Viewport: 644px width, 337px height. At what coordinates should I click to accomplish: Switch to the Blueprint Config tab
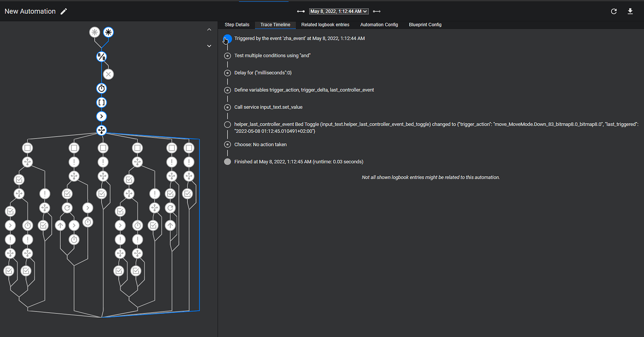tap(425, 25)
